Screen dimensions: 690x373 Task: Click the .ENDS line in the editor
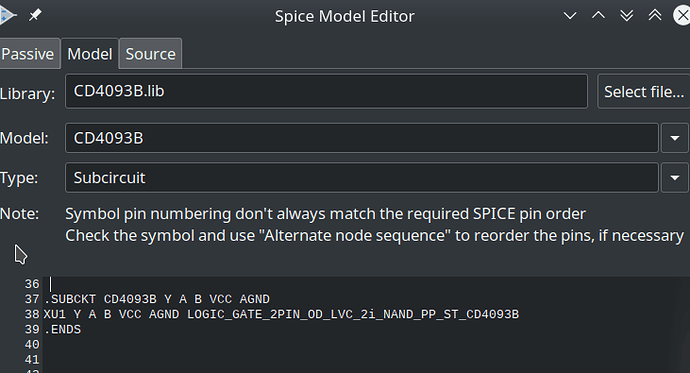62,329
